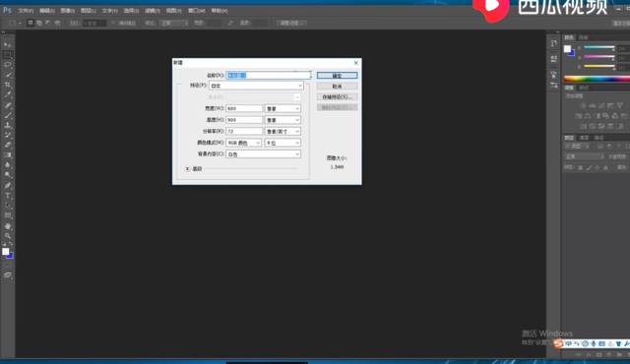Click the Vibrance triangle adjustment icon

click(x=620, y=106)
